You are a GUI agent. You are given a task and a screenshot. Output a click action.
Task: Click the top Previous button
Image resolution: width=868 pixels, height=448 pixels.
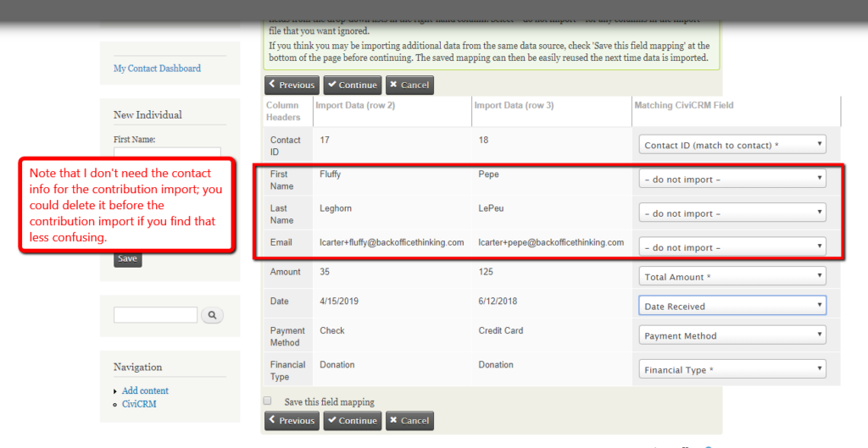click(292, 86)
